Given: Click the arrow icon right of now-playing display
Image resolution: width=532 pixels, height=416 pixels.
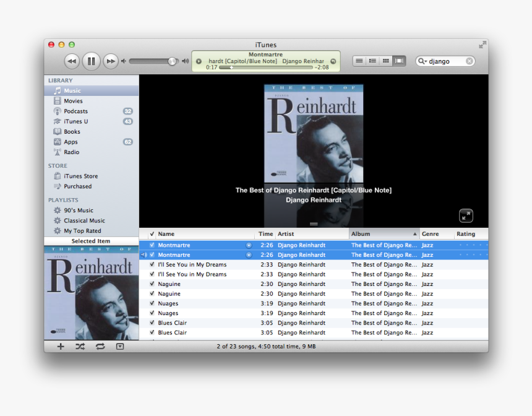Looking at the screenshot, I should coord(333,61).
